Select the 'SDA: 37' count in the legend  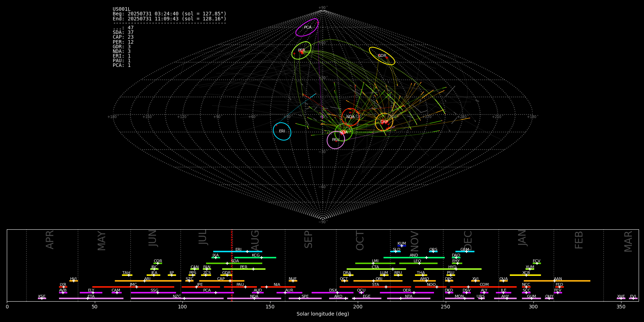123,33
